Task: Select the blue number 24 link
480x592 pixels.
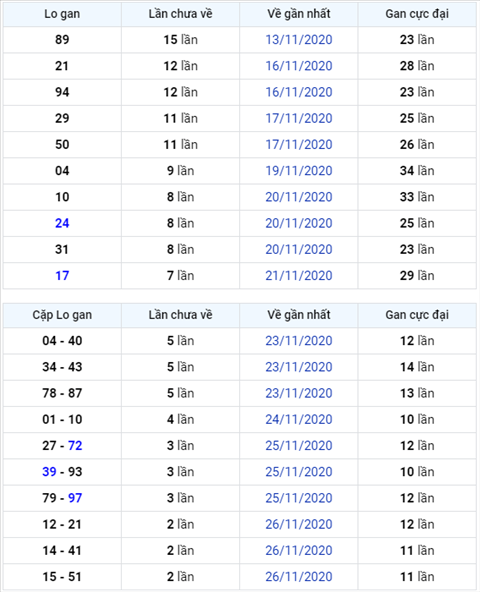Action: 62,223
